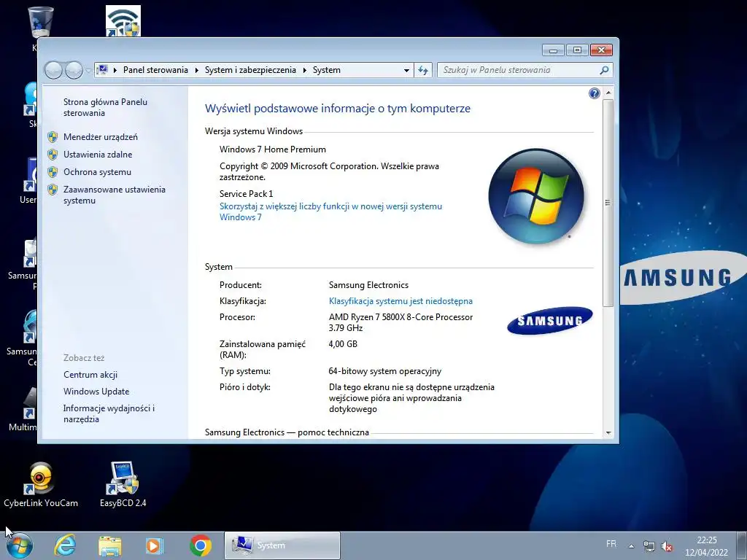This screenshot has width=747, height=560.
Task: Open Strona główna Panelu sterowania
Action: click(x=105, y=107)
